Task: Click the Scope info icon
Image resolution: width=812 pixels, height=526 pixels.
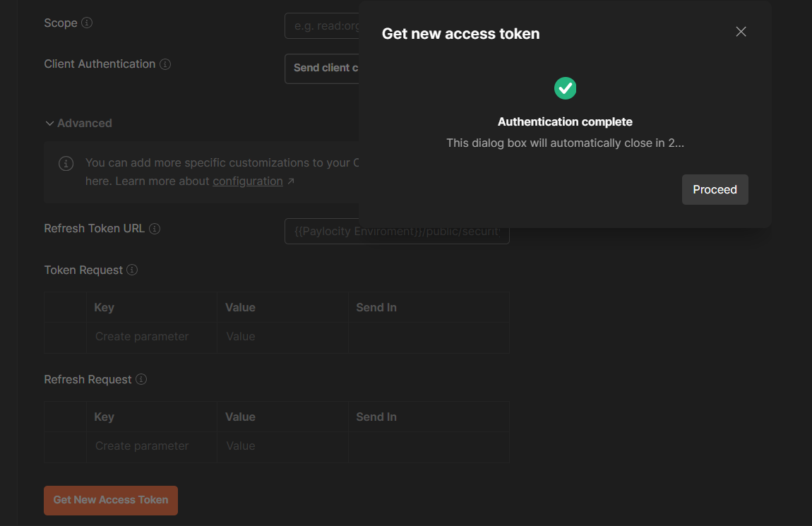Action: pyautogui.click(x=87, y=23)
